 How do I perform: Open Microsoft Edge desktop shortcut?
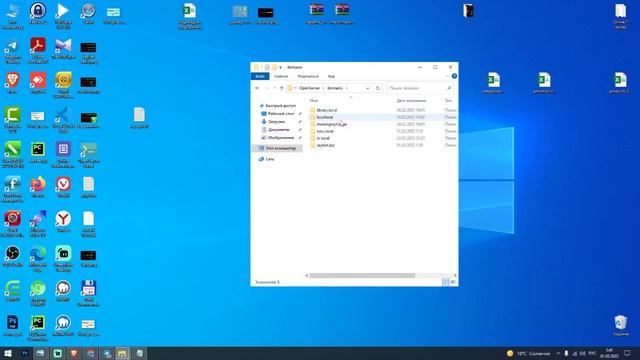pos(38,259)
